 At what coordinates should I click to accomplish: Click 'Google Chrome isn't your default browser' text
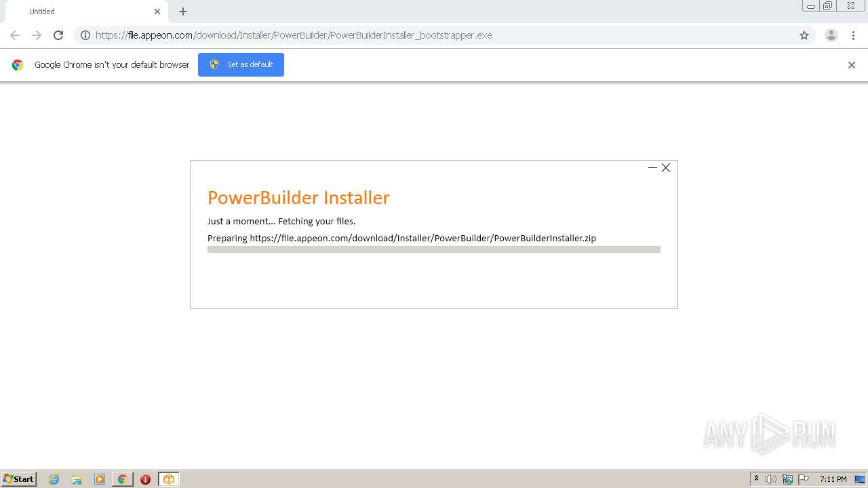click(112, 65)
